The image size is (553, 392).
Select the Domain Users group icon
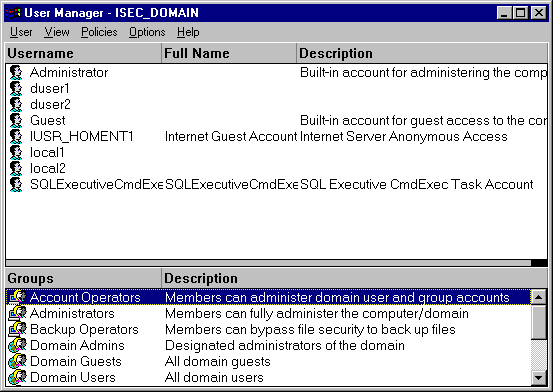(17, 377)
